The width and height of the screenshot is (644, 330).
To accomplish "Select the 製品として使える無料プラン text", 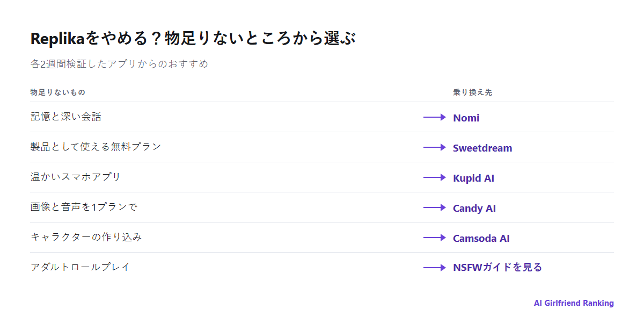I will click(96, 147).
